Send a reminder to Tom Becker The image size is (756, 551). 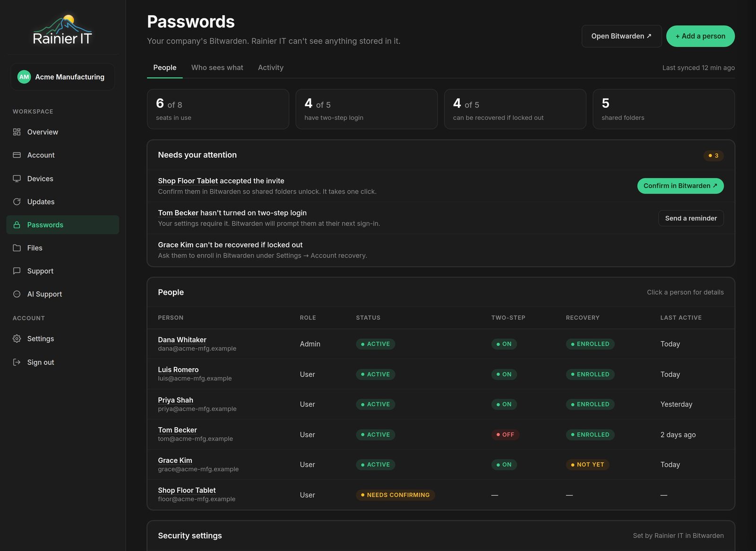691,218
